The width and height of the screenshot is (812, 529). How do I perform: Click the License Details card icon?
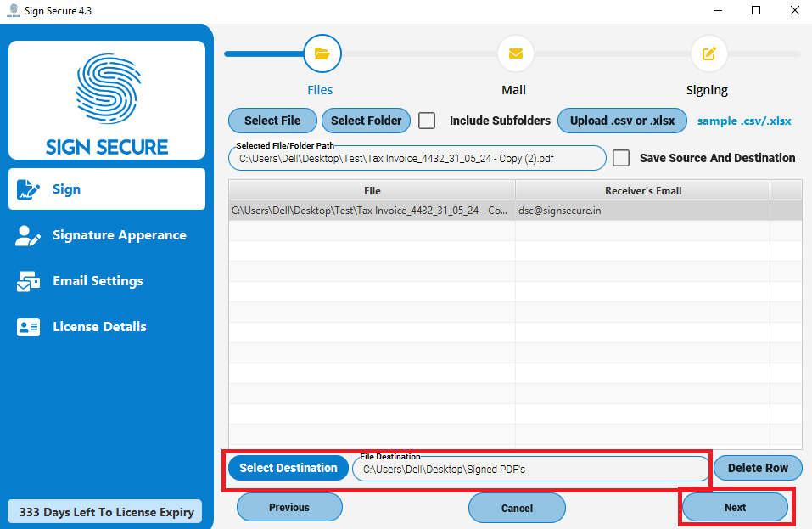pos(28,327)
